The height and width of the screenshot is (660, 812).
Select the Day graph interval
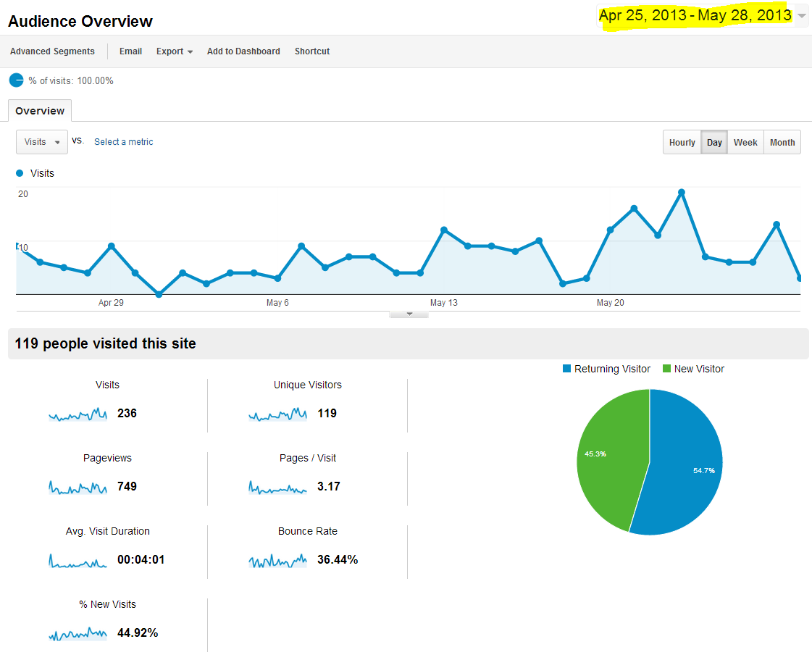[x=714, y=143]
